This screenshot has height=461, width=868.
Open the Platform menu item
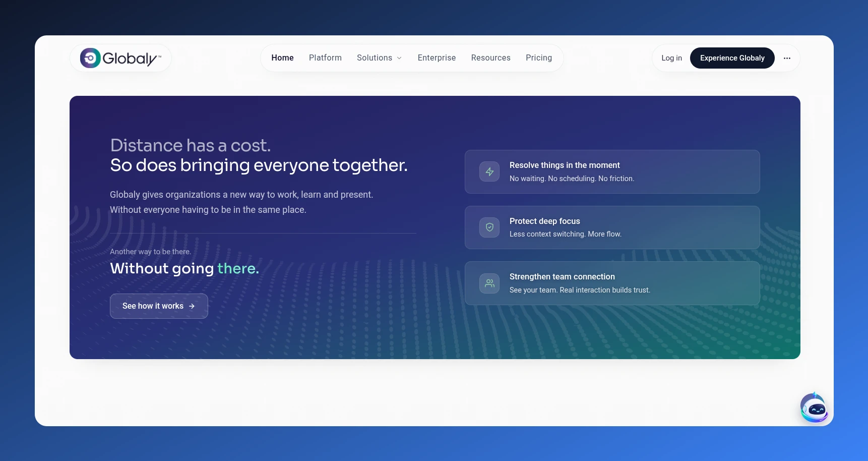click(325, 58)
